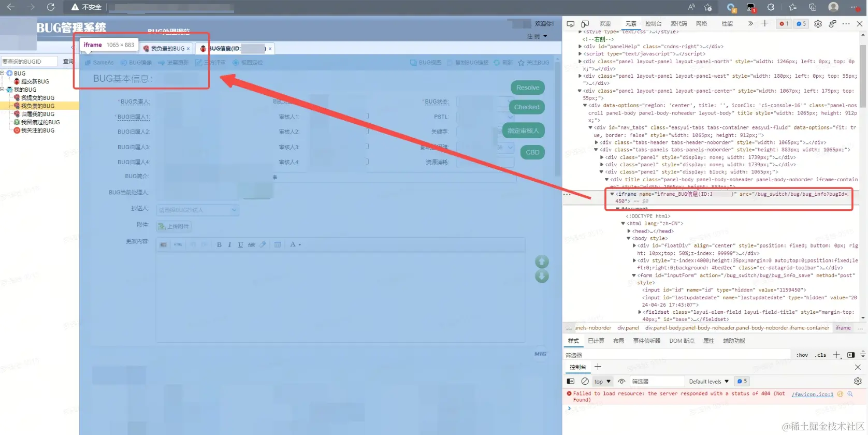Viewport: 868px width, 435px height.
Task: Expand the script type="text/javascript" node
Action: point(580,54)
